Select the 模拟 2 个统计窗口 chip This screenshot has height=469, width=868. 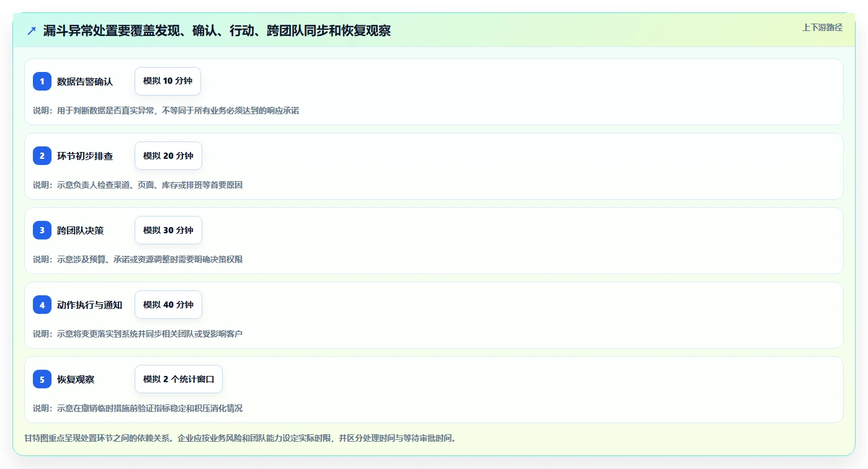(x=179, y=379)
